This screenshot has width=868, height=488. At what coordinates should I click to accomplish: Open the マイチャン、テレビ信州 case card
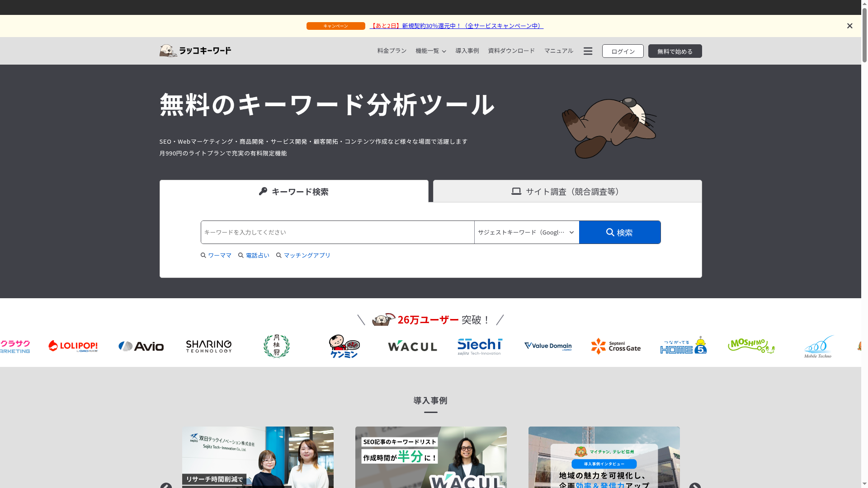pyautogui.click(x=604, y=457)
